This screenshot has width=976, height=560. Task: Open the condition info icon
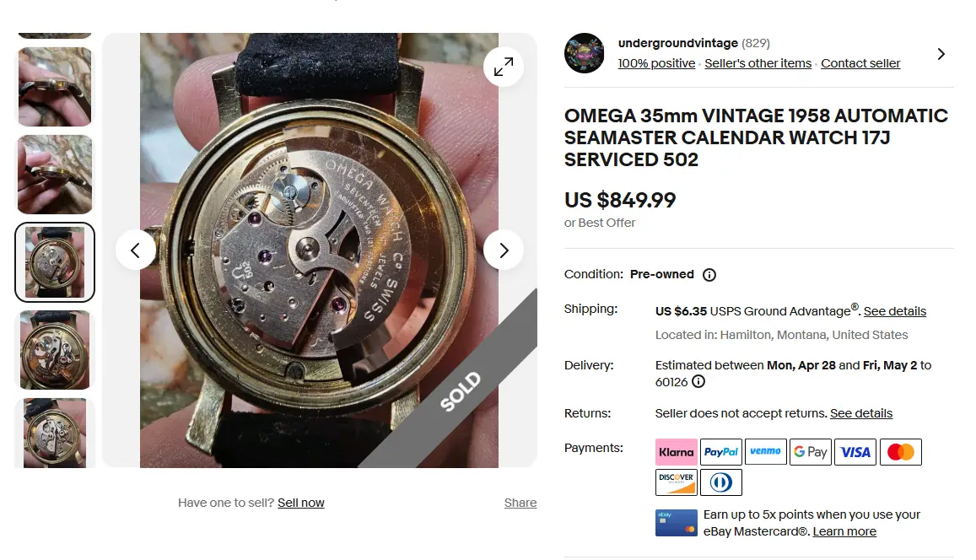click(709, 275)
